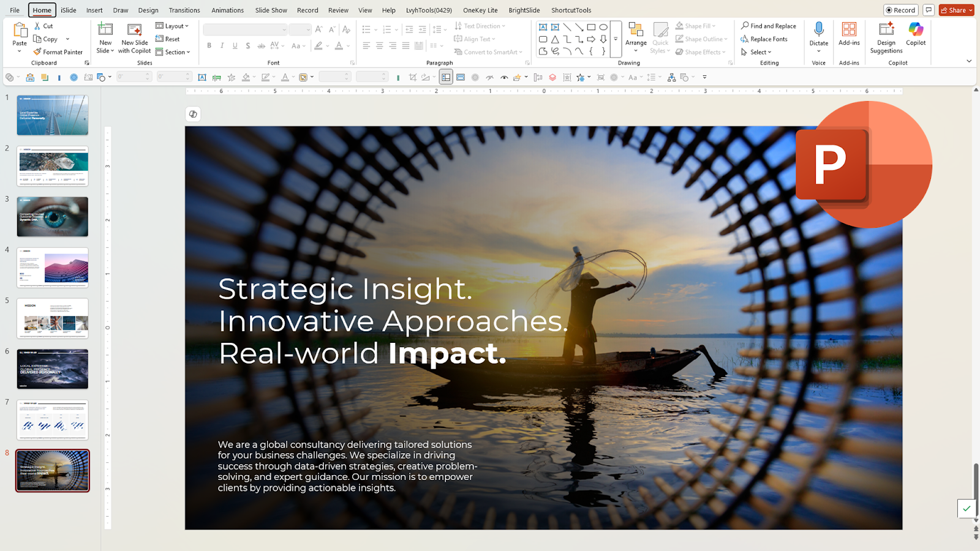Viewport: 980px width, 551px height.
Task: Click the Designer icon above the slide
Action: (x=193, y=114)
